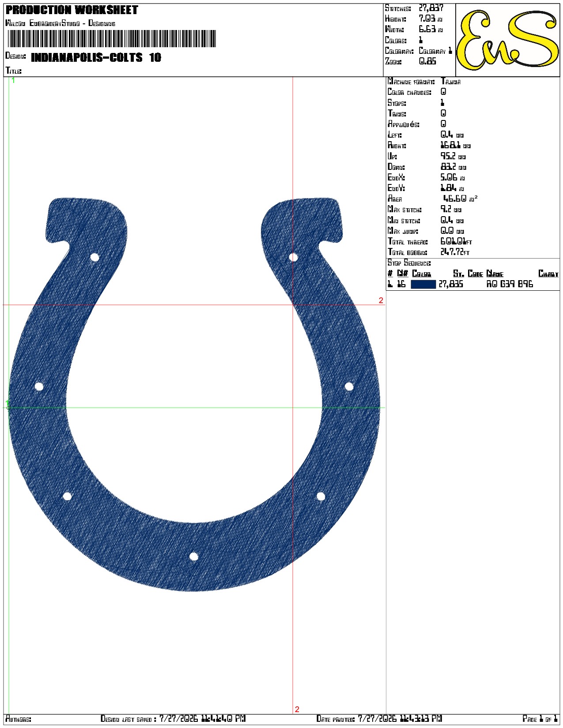Click the 'Stops:' label
The width and height of the screenshot is (563, 728).
pos(397,103)
